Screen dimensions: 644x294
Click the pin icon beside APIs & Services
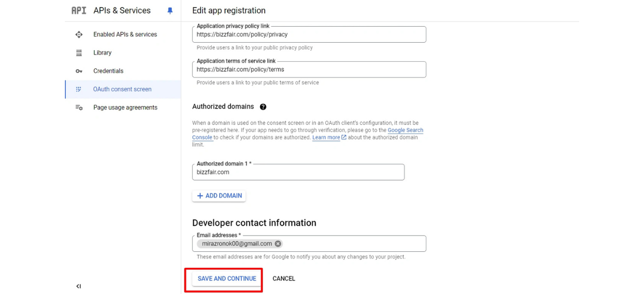(170, 11)
